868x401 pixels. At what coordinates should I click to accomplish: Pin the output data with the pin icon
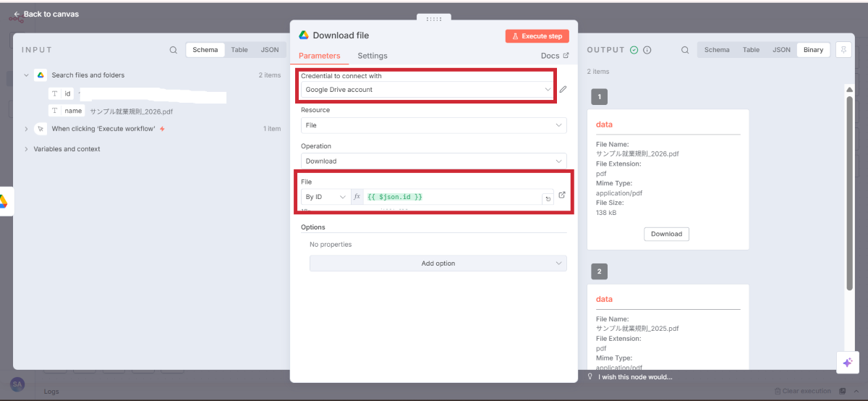tap(843, 50)
